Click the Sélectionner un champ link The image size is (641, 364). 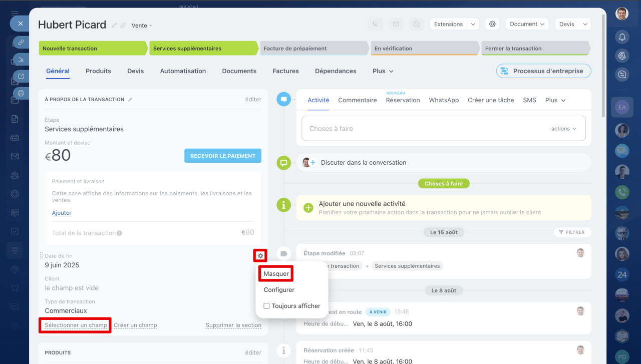coord(76,325)
